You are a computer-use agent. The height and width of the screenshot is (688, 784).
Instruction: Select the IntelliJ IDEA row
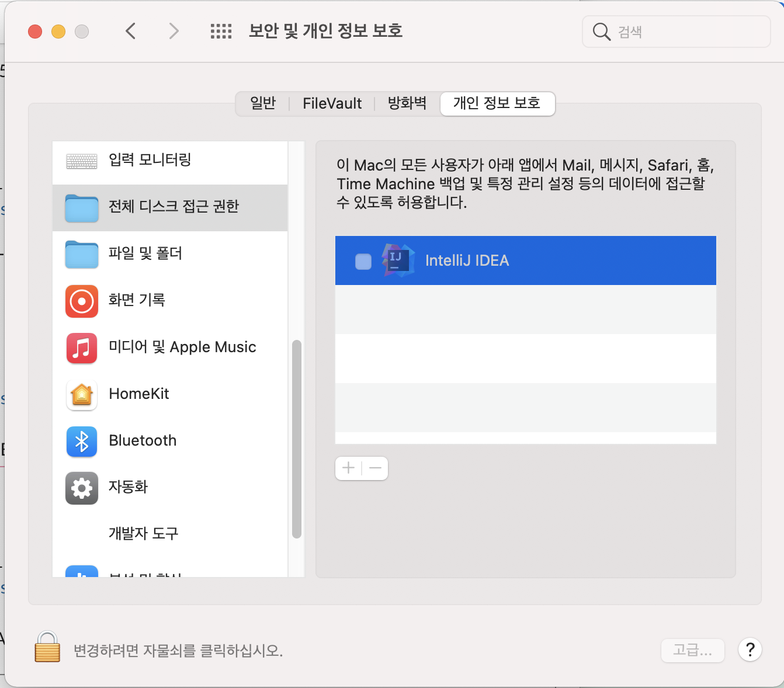[526, 260]
